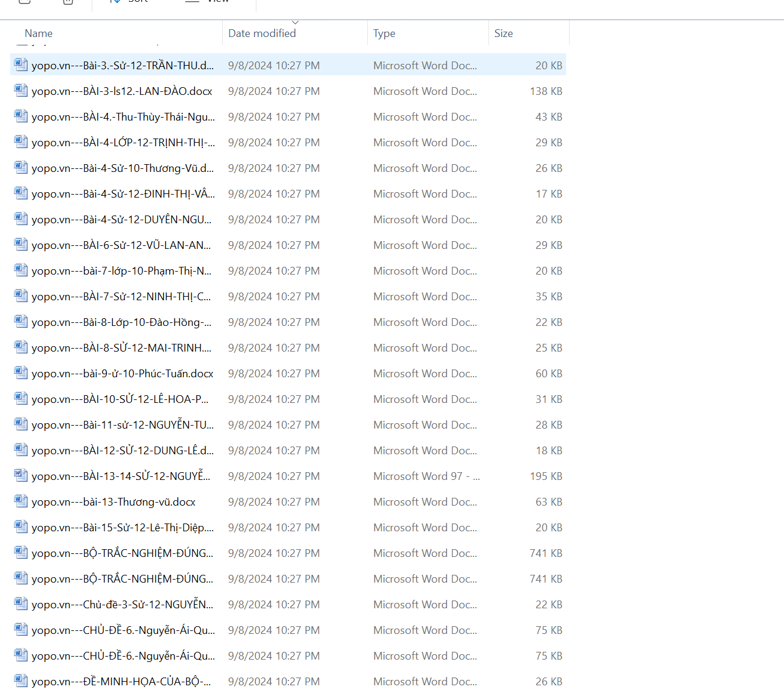Select Word icon of Bài-4-Sử-12-ĐINH-THỊ-VÂ file

tap(21, 193)
